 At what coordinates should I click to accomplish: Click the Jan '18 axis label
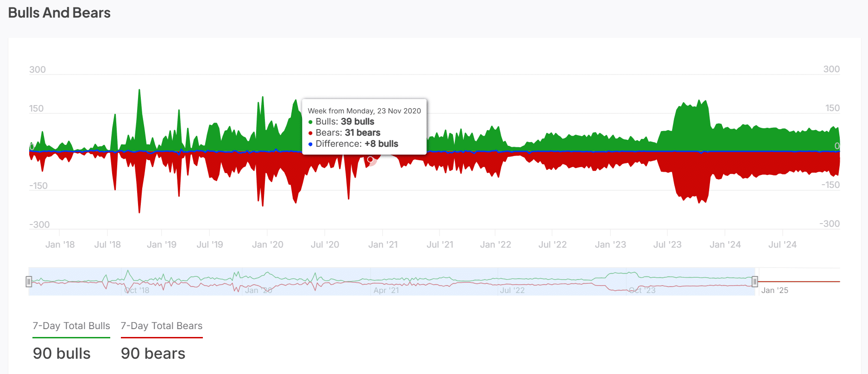coord(60,244)
